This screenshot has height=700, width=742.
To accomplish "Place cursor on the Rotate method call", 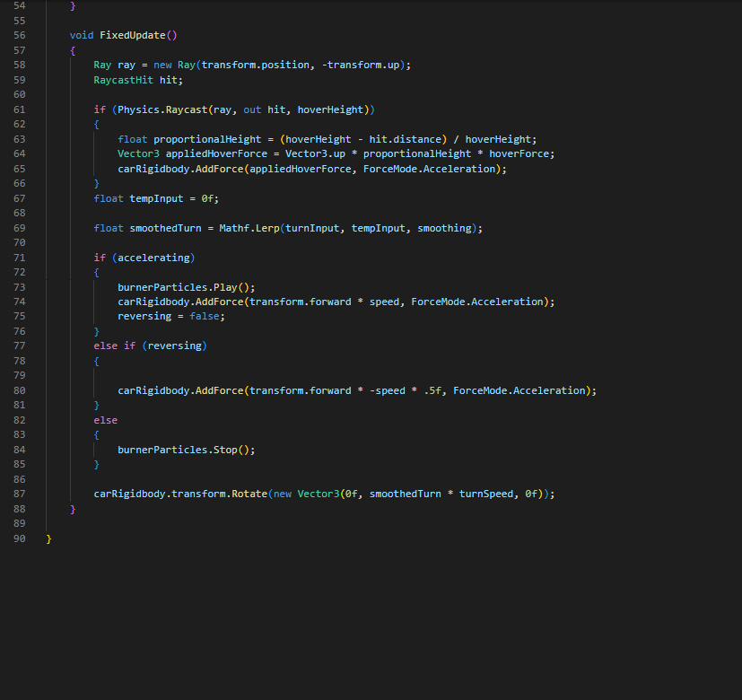I will (x=249, y=494).
